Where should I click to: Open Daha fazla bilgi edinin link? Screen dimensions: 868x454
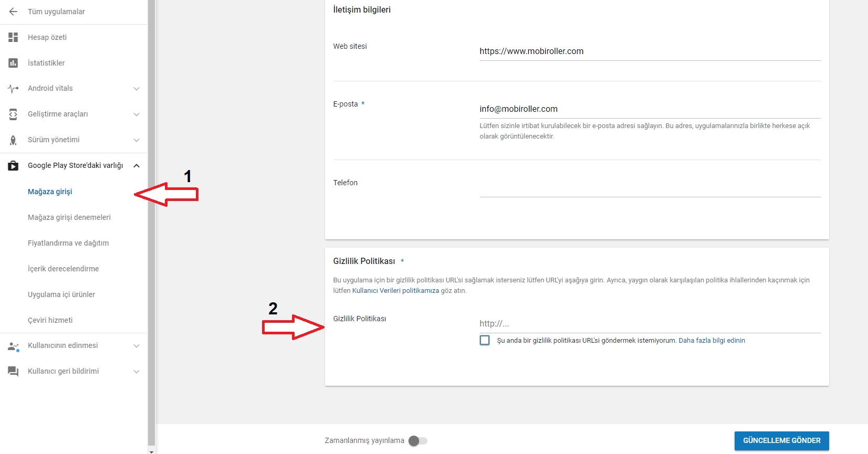[x=712, y=341]
